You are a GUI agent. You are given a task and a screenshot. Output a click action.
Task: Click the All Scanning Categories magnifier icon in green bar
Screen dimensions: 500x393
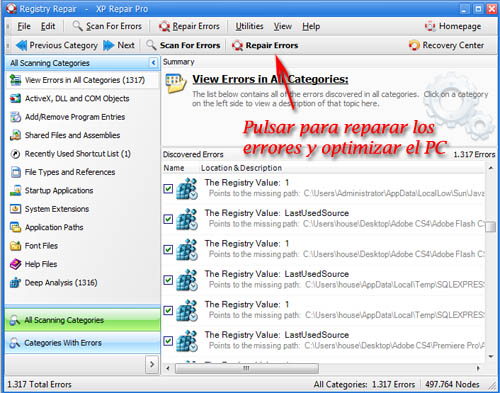15,320
